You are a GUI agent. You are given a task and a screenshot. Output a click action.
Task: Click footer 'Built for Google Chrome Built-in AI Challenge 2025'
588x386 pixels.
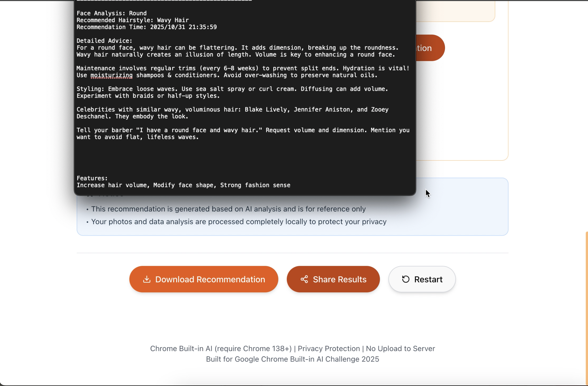pos(292,359)
